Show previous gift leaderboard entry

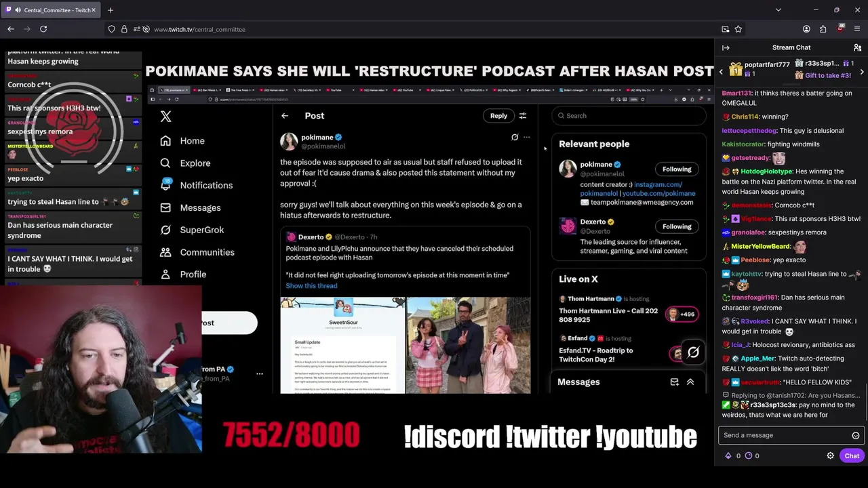pyautogui.click(x=721, y=71)
